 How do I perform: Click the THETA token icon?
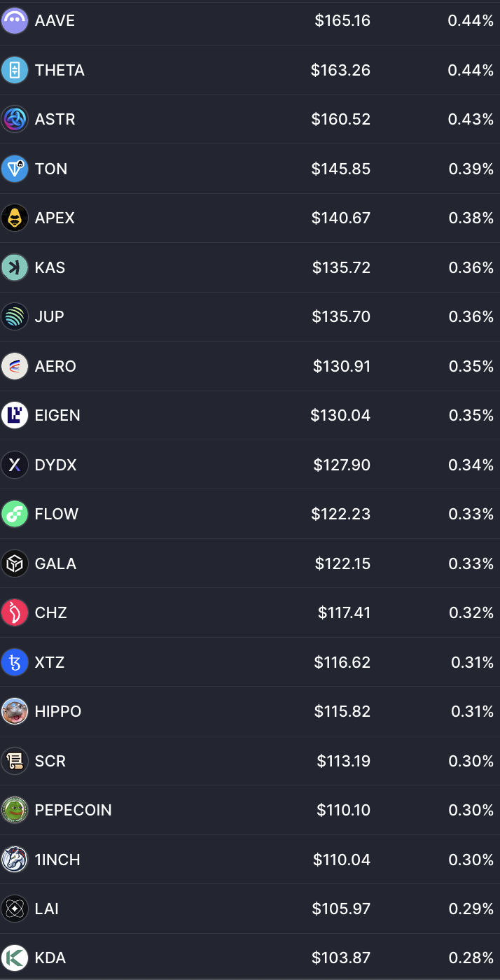[x=15, y=70]
